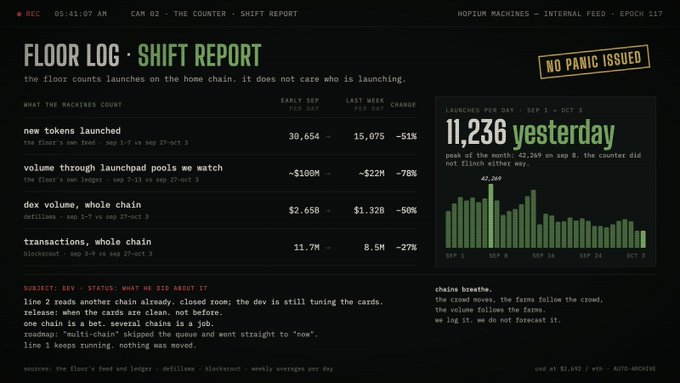Viewport: 680px width, 383px height.
Task: Click 'one chain is a bet' line
Action: 119,324
